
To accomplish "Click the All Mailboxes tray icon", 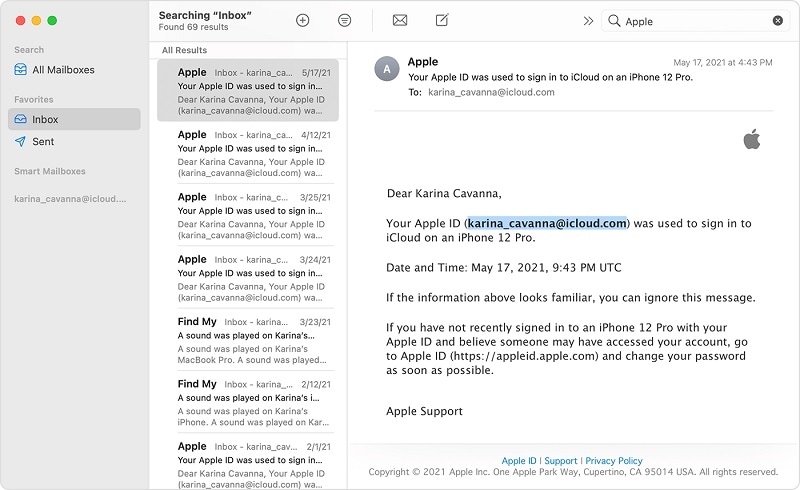I will [x=20, y=69].
